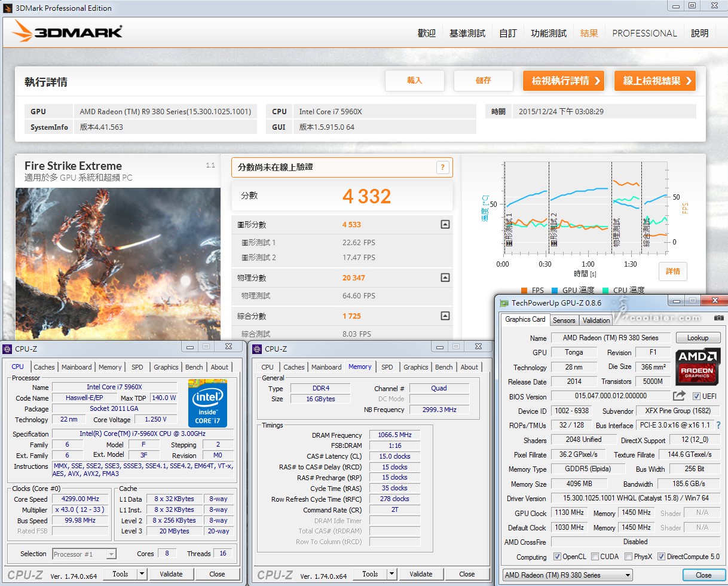Open the 基準測試 tab
The width and height of the screenshot is (728, 586).
(467, 33)
